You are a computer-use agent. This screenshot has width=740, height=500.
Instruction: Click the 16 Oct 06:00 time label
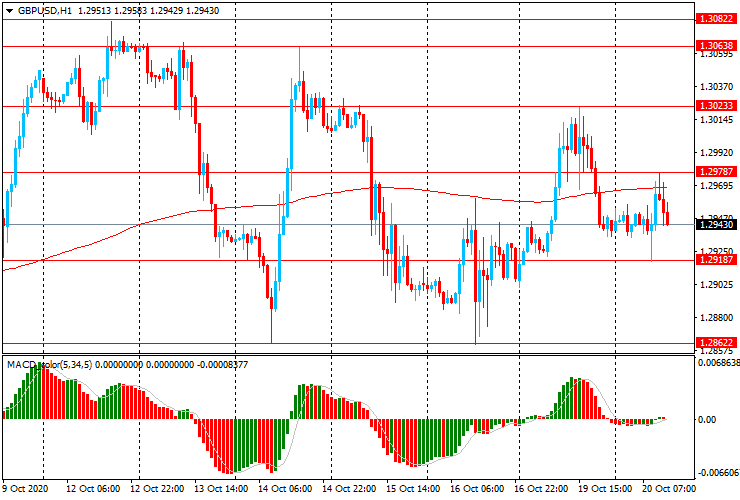point(478,489)
